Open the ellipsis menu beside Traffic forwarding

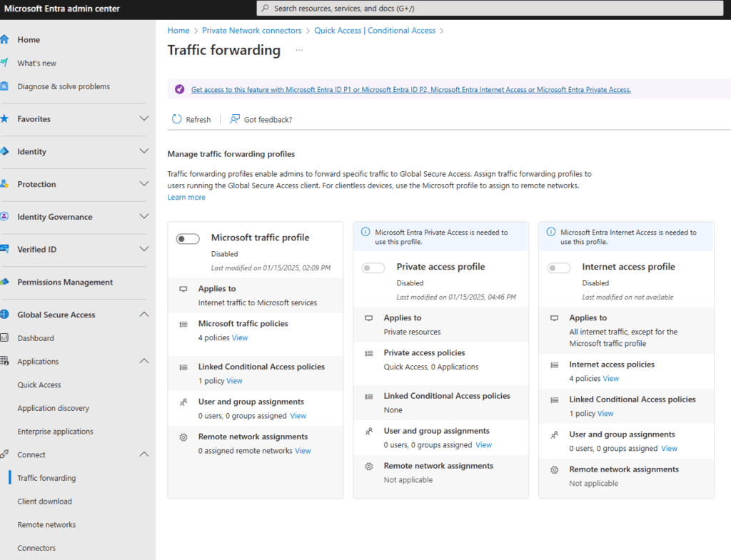coord(299,50)
